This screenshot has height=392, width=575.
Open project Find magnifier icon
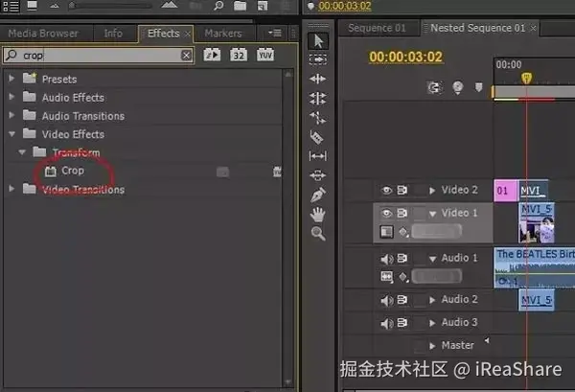(x=218, y=6)
